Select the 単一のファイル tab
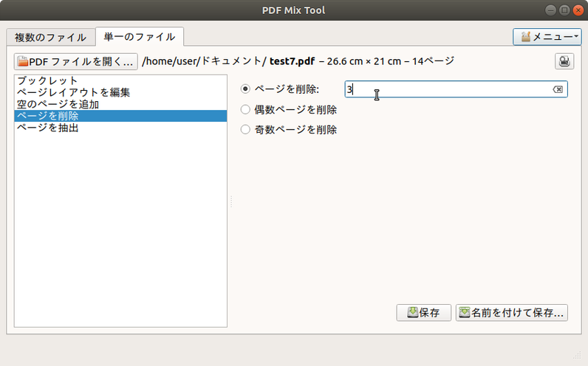The height and width of the screenshot is (366, 588). coord(140,36)
